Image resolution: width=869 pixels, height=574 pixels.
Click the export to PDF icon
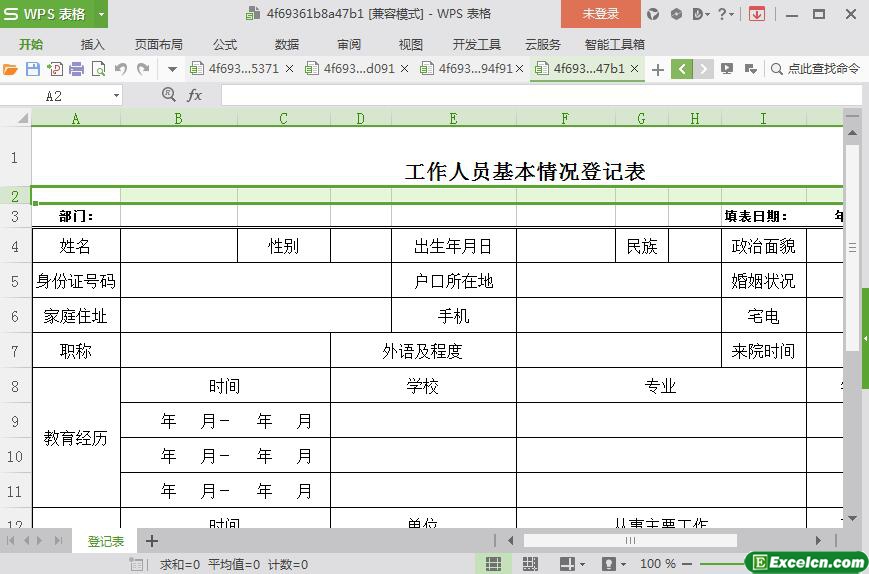coord(55,69)
